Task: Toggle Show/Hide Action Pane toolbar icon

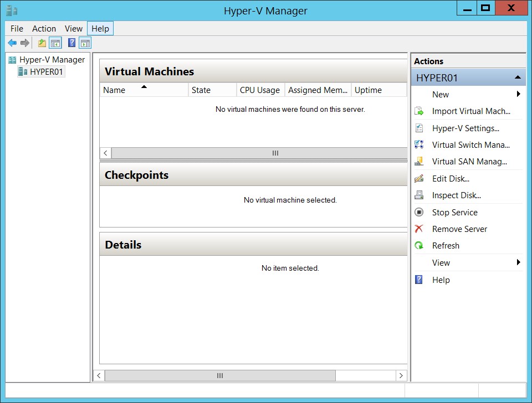Action: tap(85, 43)
